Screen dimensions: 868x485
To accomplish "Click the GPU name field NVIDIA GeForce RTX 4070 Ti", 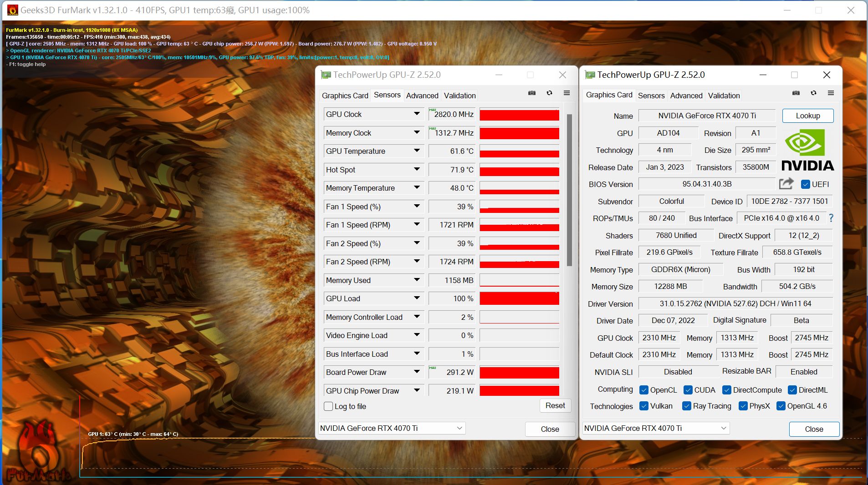I will point(707,116).
